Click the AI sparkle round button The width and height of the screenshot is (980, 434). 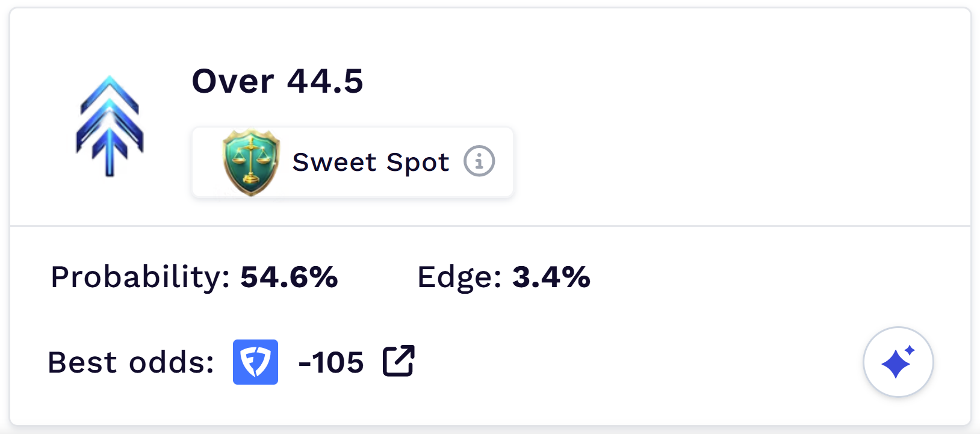coord(898,362)
